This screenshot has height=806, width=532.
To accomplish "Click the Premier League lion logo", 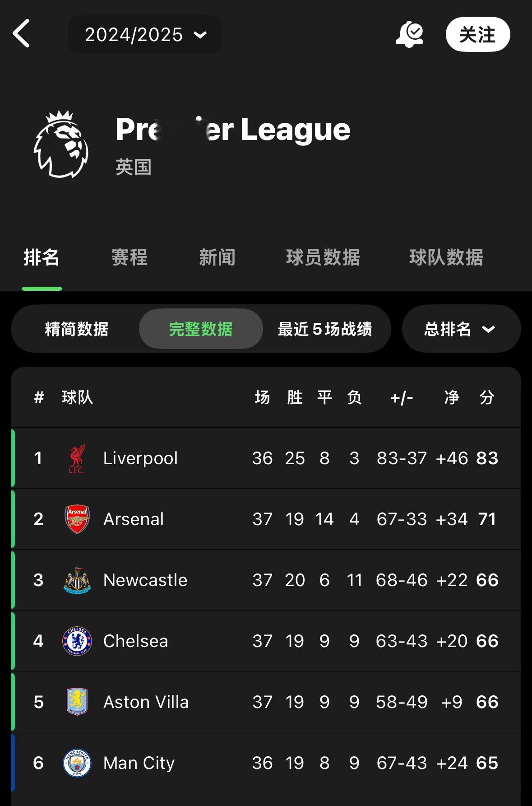I will [61, 144].
